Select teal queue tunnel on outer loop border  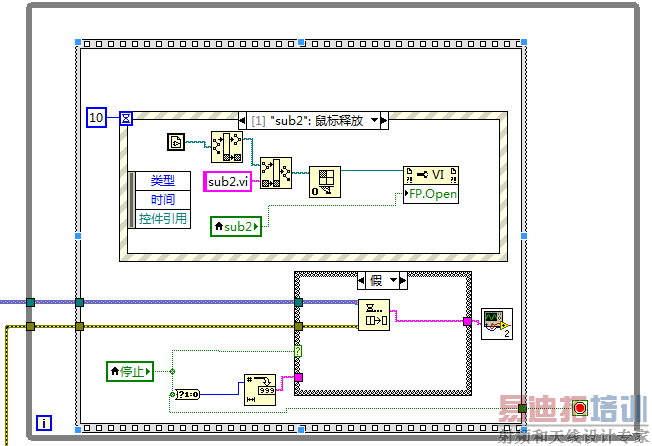coord(30,302)
